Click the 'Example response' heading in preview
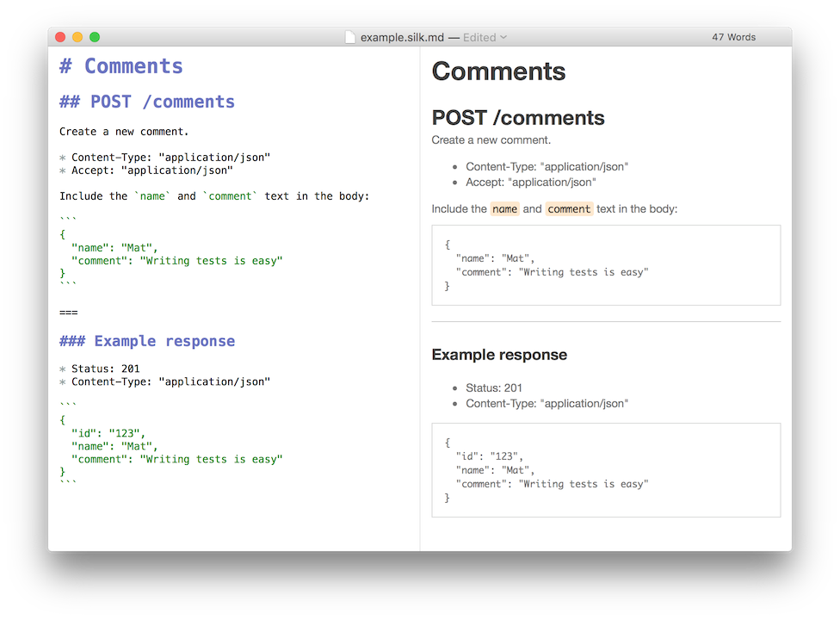840x620 pixels. tap(499, 355)
